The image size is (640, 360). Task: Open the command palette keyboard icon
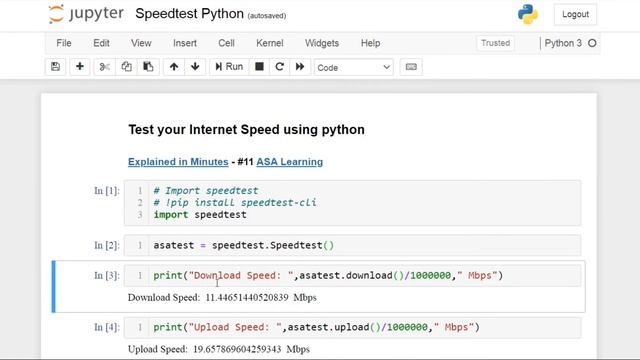tap(411, 67)
